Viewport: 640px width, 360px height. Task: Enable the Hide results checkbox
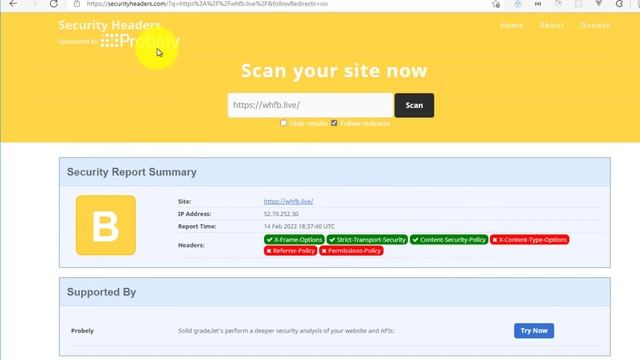click(x=283, y=123)
